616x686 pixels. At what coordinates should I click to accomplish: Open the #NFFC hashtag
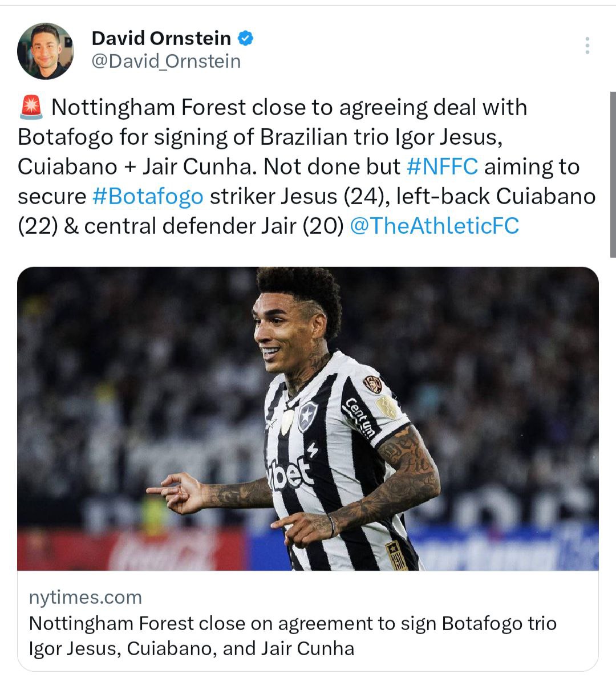pyautogui.click(x=442, y=167)
